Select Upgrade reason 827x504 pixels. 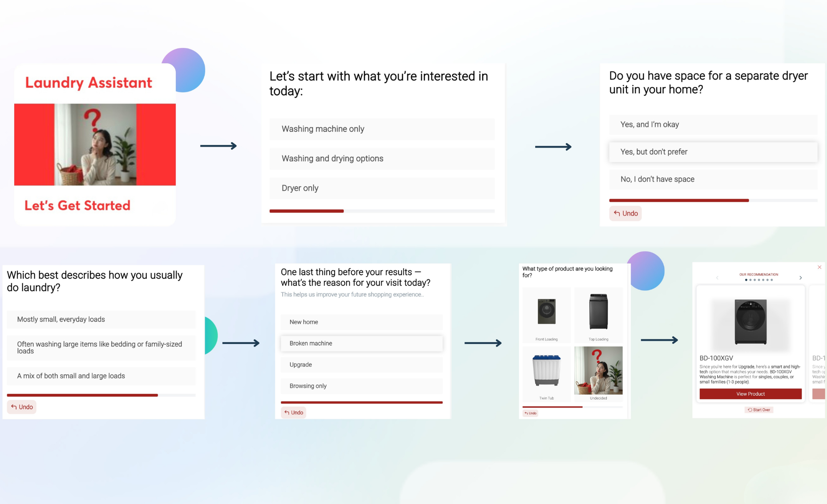coord(362,365)
